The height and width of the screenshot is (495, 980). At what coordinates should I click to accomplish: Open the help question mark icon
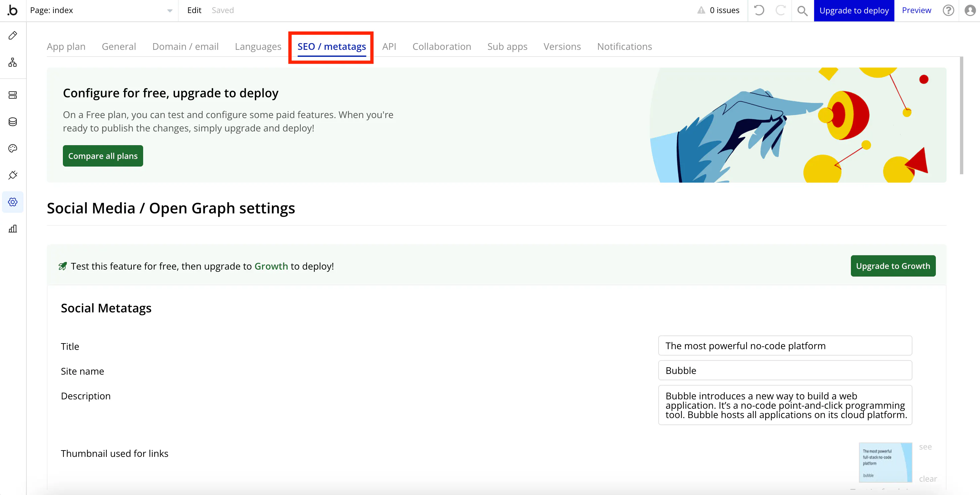(x=949, y=10)
